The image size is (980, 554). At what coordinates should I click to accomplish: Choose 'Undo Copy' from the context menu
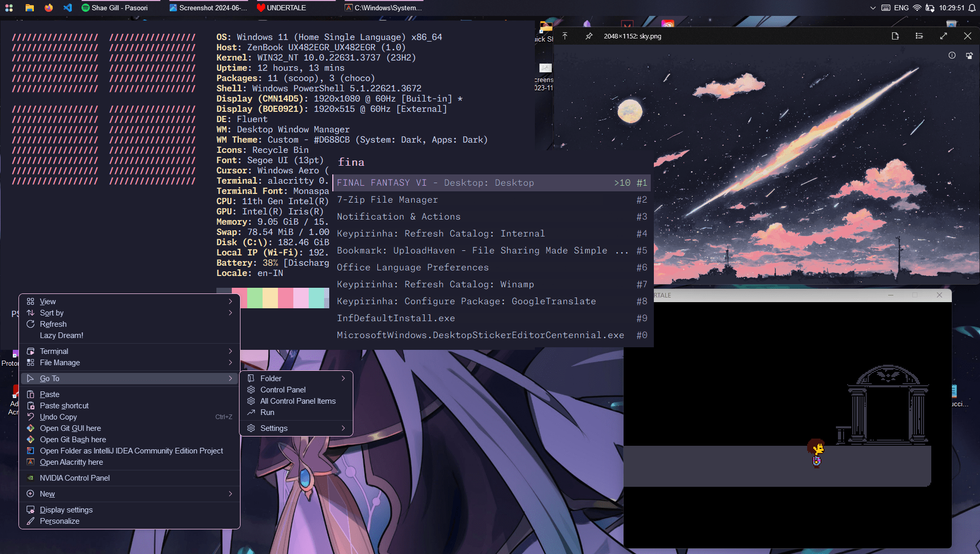point(129,417)
